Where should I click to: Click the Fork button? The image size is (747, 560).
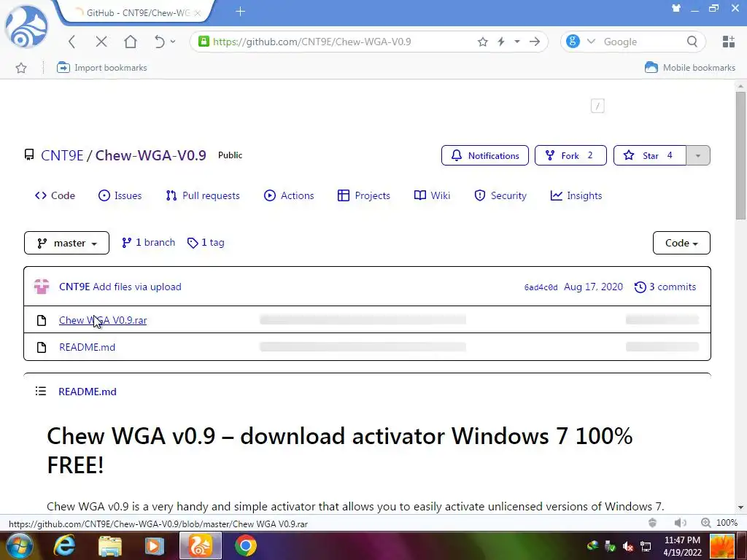(x=570, y=155)
